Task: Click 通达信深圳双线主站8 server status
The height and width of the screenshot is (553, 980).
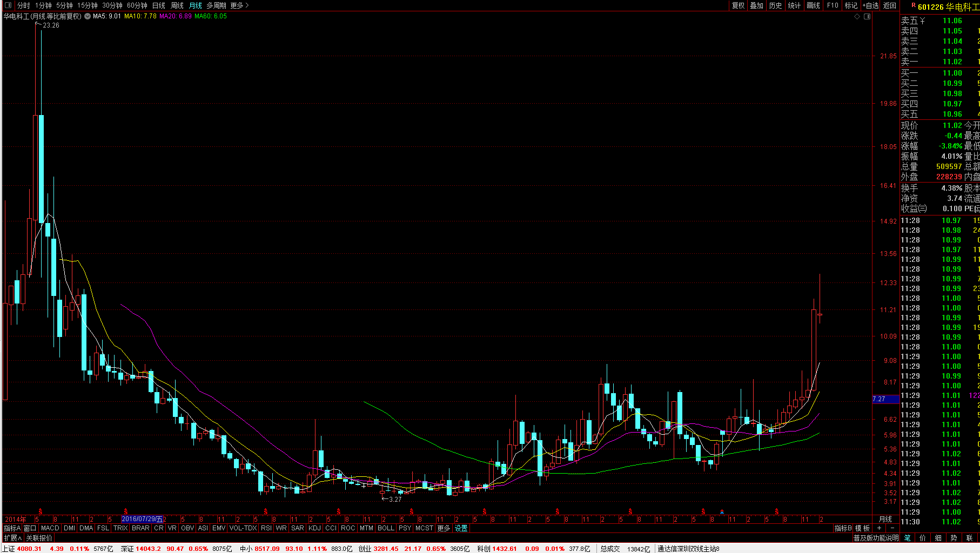Action: click(688, 549)
